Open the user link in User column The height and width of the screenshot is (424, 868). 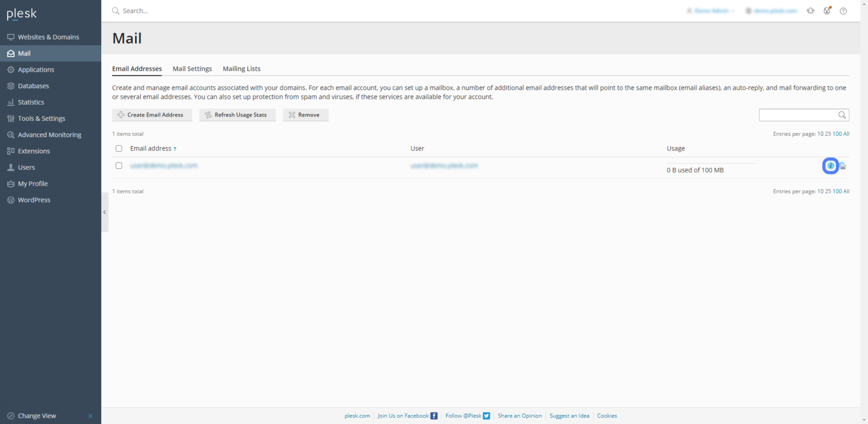point(444,166)
